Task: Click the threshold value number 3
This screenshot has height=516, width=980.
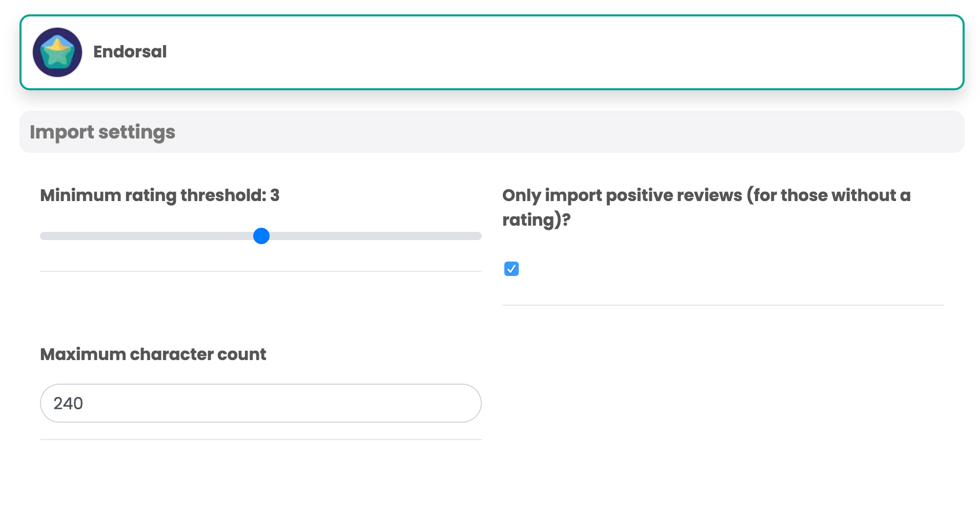Action: pyautogui.click(x=275, y=195)
